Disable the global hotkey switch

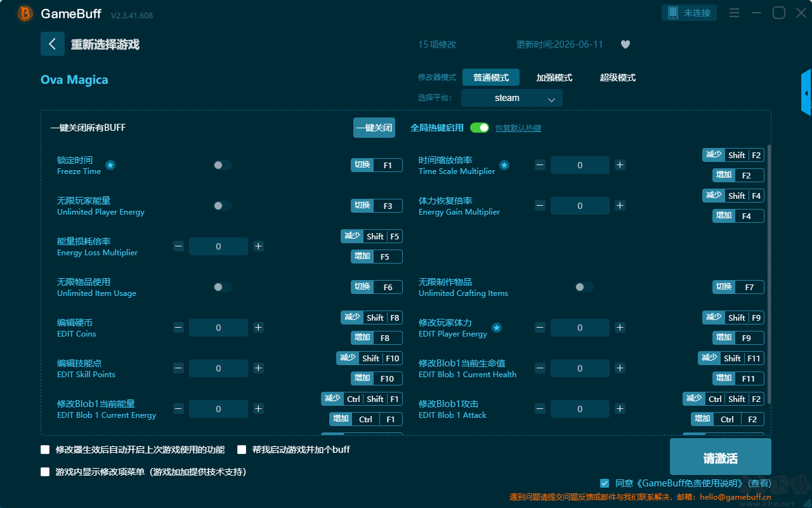tap(480, 128)
